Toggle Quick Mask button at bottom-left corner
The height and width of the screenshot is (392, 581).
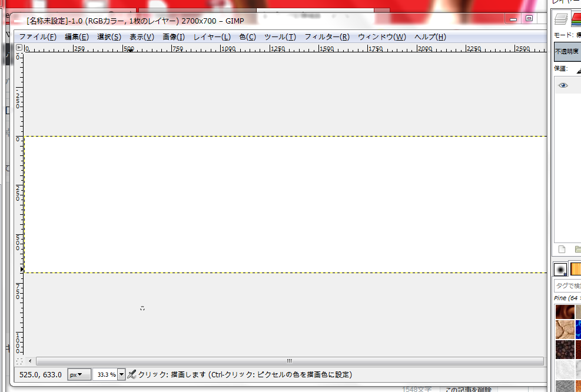click(x=19, y=361)
